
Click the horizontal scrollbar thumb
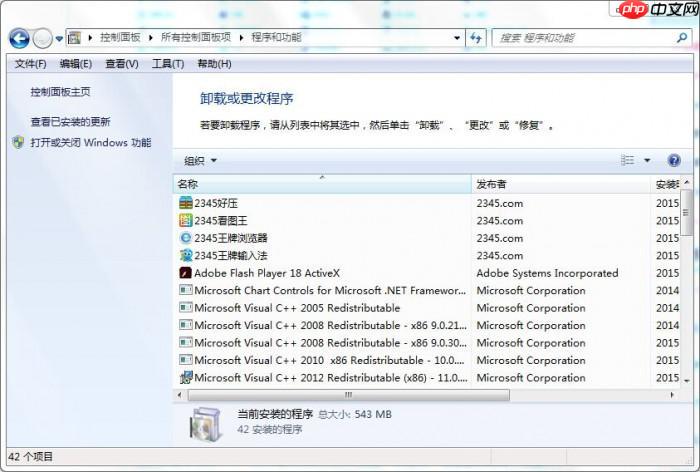pos(349,395)
